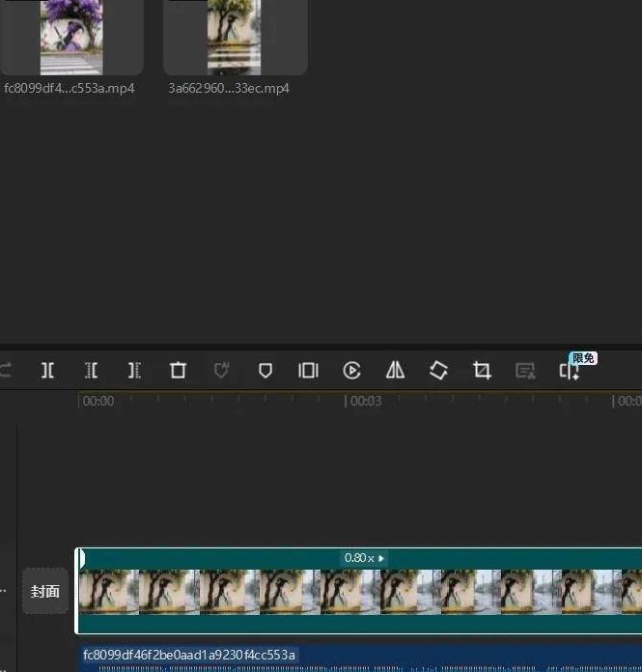Click the Freeze frame icon
642x672 pixels.
tap(308, 371)
